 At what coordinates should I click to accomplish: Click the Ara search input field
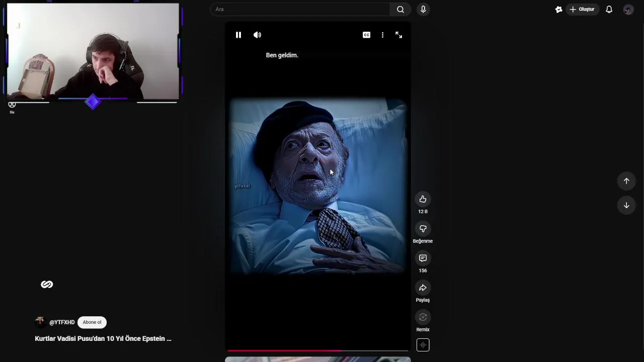[x=300, y=9]
